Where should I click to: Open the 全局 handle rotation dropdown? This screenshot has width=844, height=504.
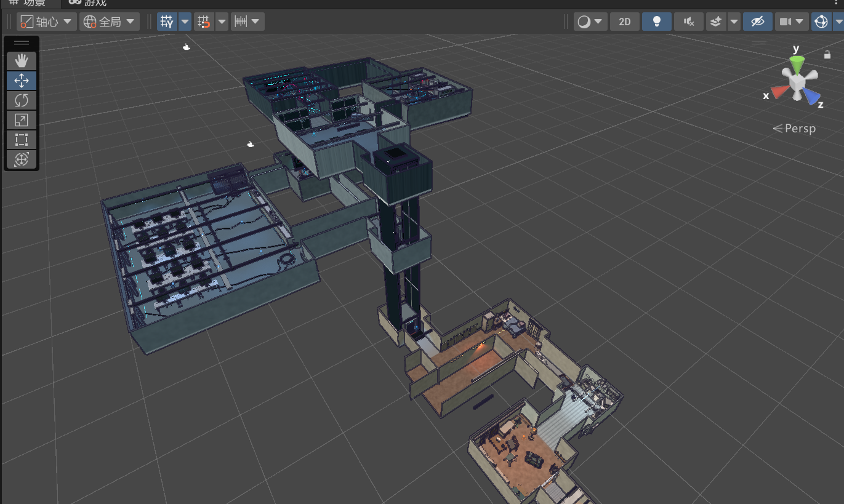tap(109, 22)
